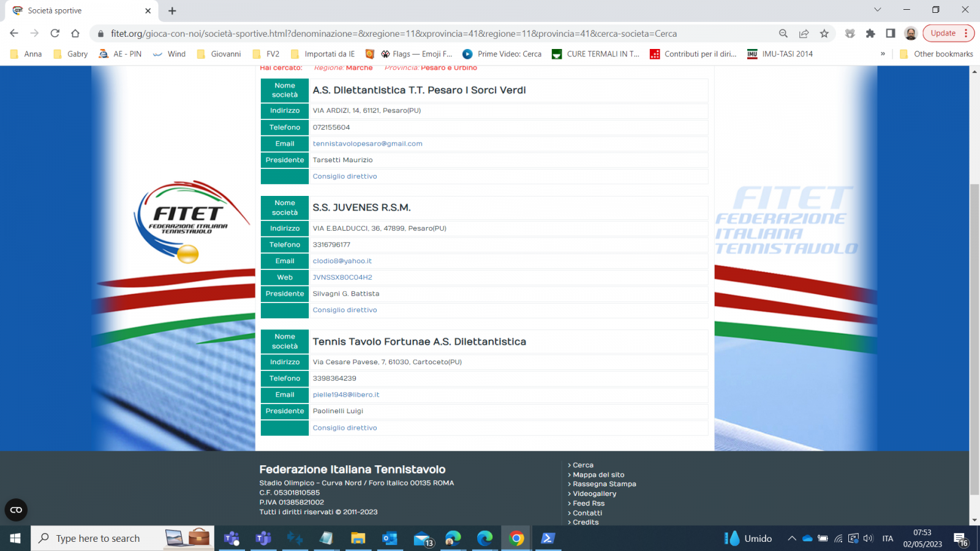Open Outlook from the taskbar
This screenshot has height=551, width=980.
pos(390,538)
